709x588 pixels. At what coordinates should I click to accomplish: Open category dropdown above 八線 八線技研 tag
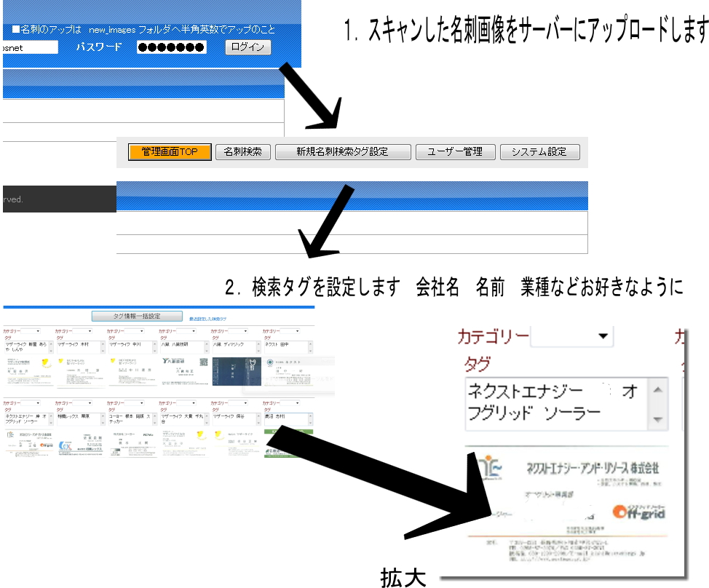[x=186, y=331]
